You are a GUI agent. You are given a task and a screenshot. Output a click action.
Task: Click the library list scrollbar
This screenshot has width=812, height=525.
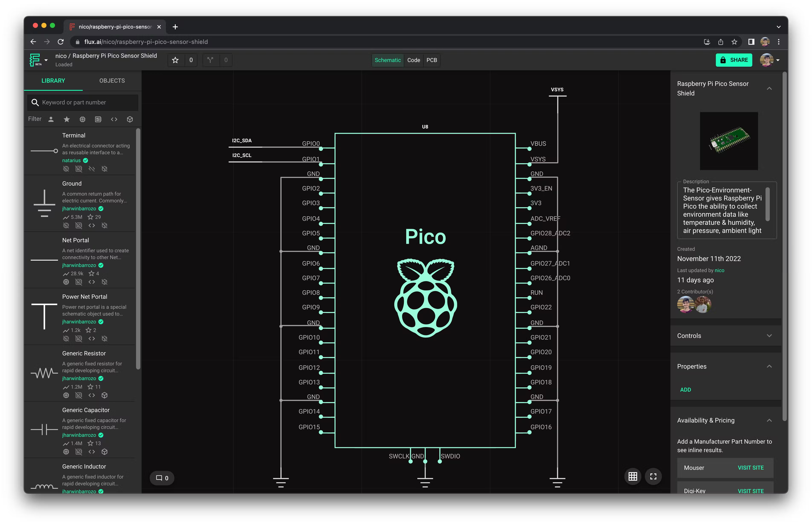pos(138,248)
